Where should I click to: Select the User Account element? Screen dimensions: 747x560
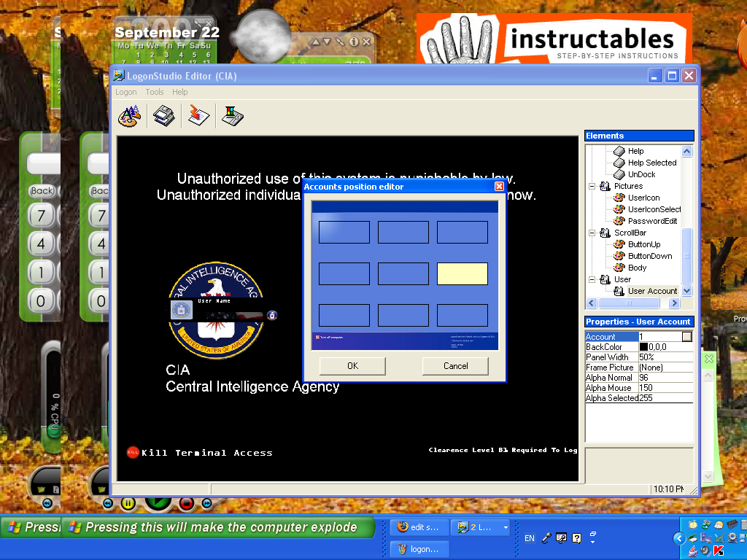(x=652, y=291)
